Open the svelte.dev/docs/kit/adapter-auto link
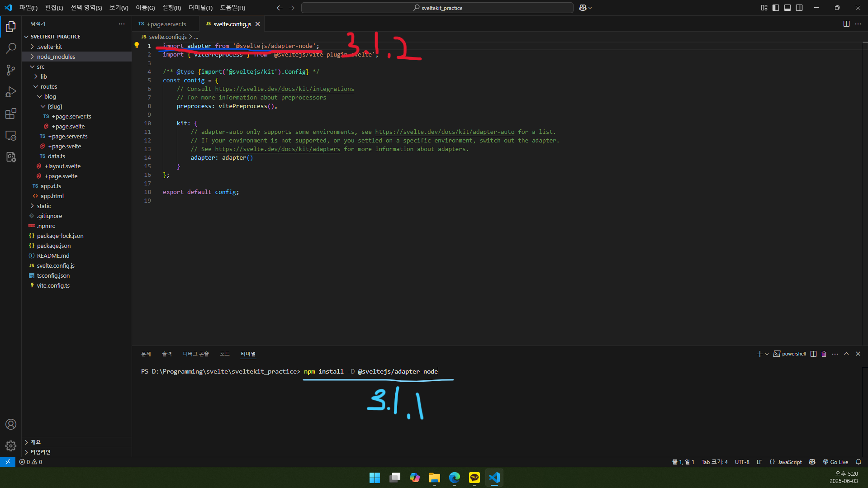This screenshot has height=488, width=868. 445,132
